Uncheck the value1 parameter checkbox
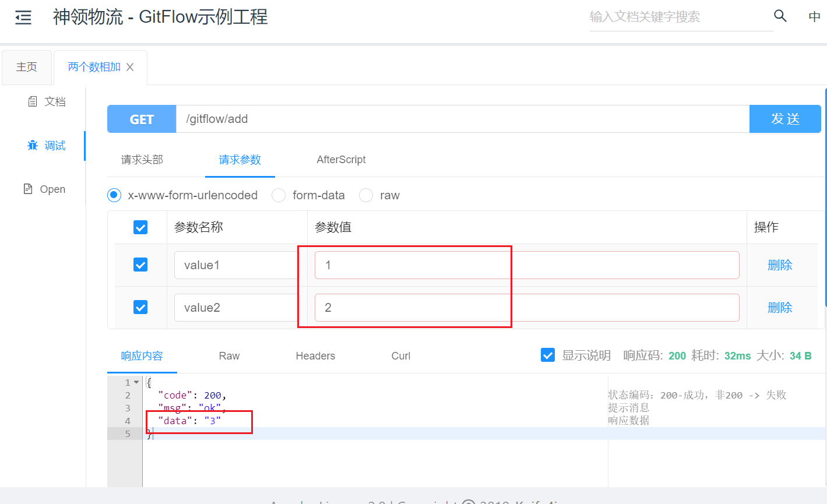The height and width of the screenshot is (504, 827). [140, 265]
